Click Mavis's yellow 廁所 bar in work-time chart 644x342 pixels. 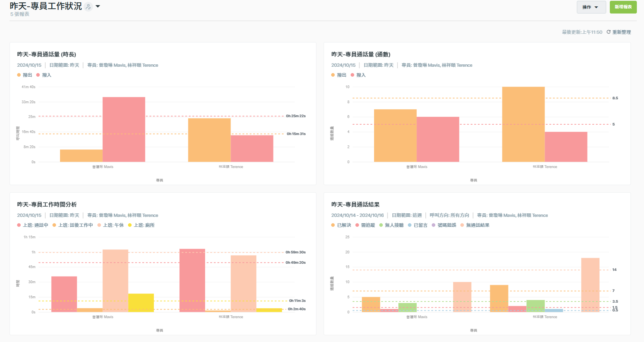coord(141,303)
